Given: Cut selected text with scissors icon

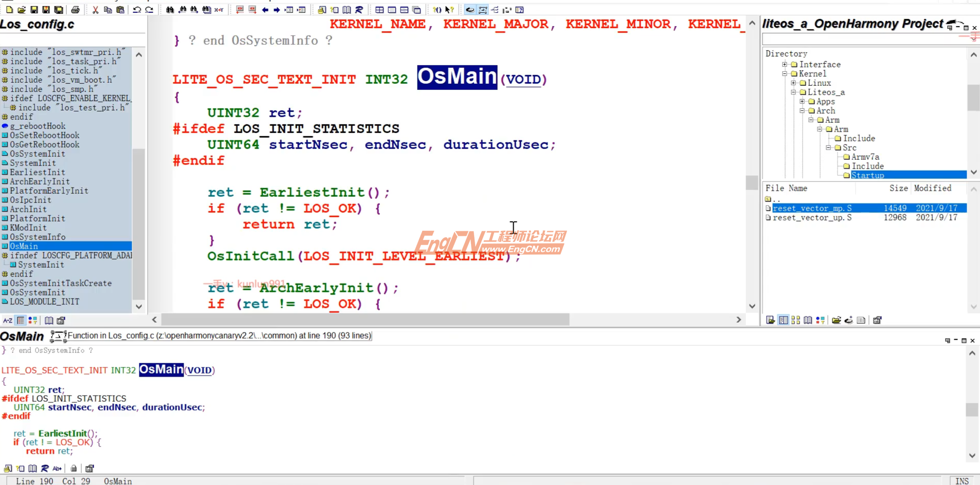Looking at the screenshot, I should pos(95,9).
